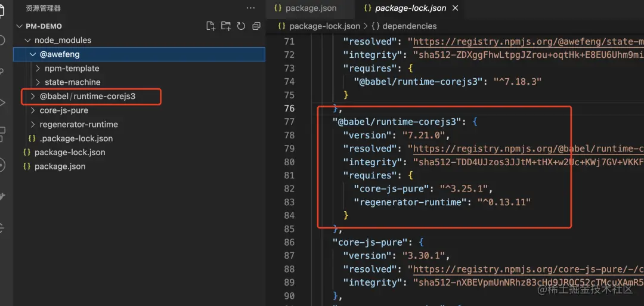Select the npm-template folder name
The height and width of the screenshot is (306, 644).
(x=72, y=68)
